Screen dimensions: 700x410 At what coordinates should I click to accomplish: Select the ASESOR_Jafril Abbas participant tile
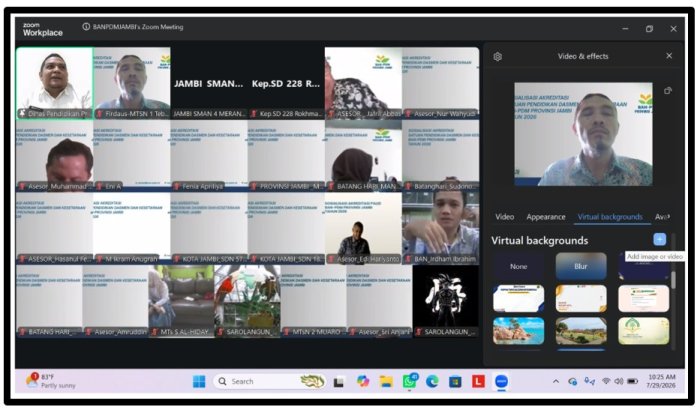point(363,83)
